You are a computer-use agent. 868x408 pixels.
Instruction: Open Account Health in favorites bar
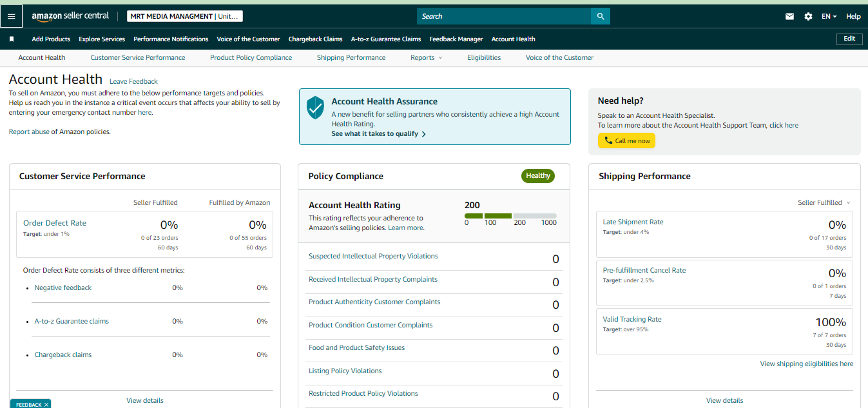pyautogui.click(x=513, y=39)
